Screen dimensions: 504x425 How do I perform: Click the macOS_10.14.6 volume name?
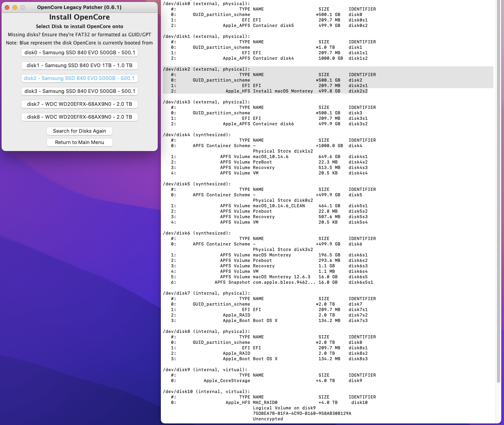pyautogui.click(x=271, y=156)
